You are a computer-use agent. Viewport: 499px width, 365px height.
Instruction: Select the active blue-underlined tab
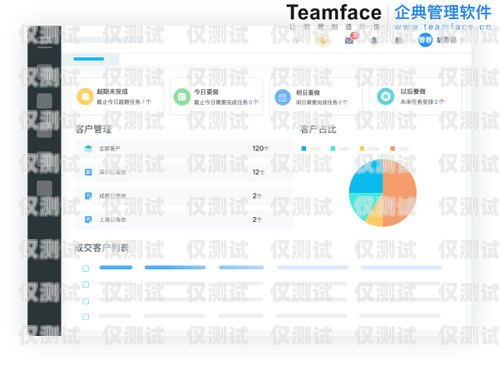coord(89,59)
